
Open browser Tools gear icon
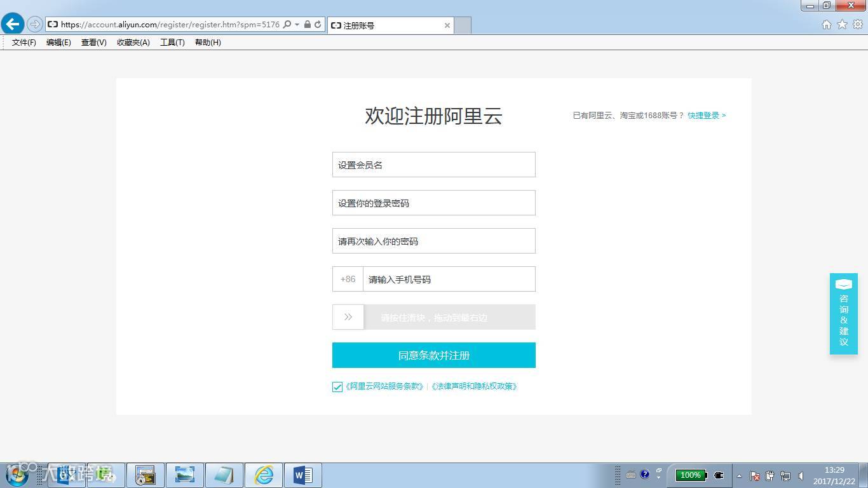[858, 25]
